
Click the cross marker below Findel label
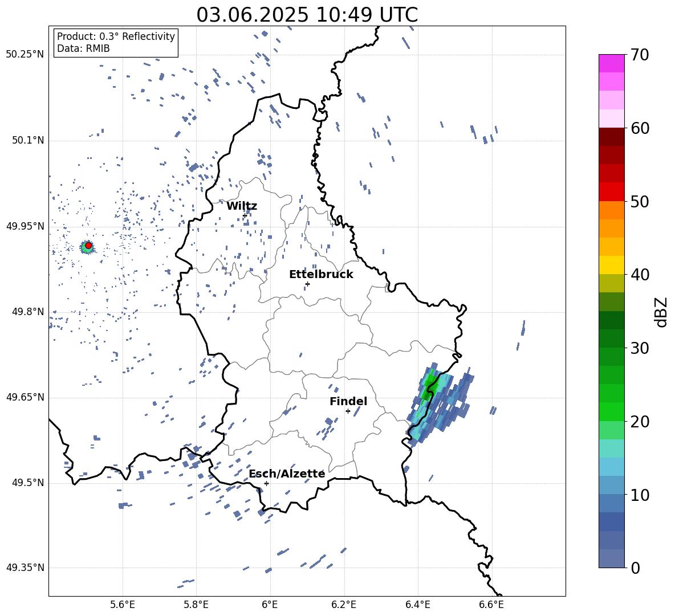(348, 411)
